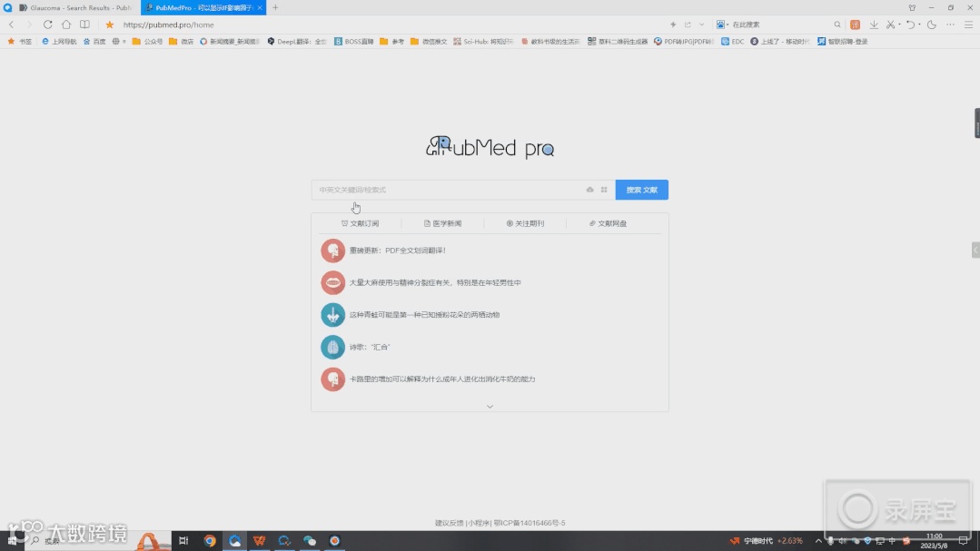Open the screenshot tool dropdown arrow
Image resolution: width=980 pixels, height=551 pixels.
coord(899,25)
